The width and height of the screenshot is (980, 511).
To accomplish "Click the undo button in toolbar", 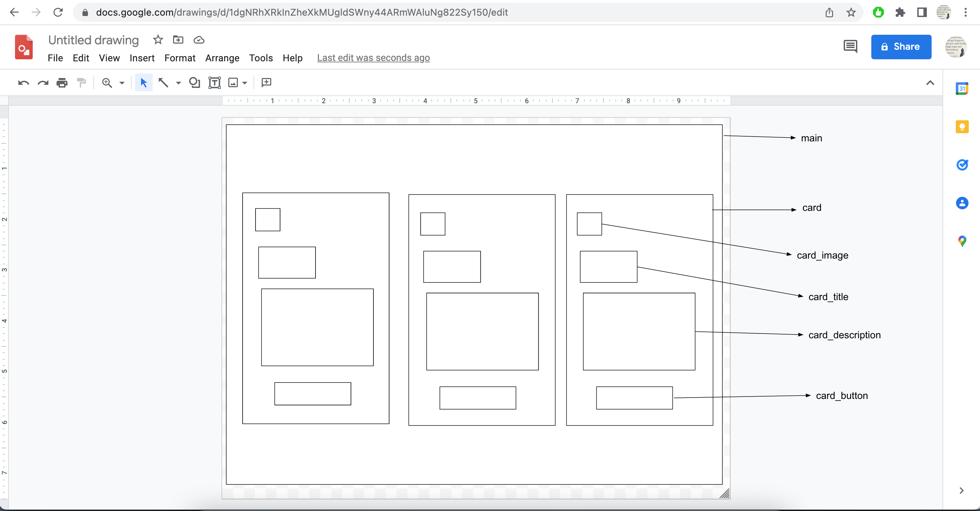I will (x=23, y=82).
